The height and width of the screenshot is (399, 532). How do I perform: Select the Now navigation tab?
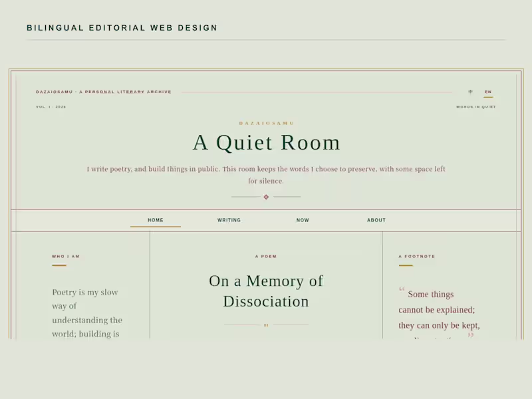tap(303, 220)
